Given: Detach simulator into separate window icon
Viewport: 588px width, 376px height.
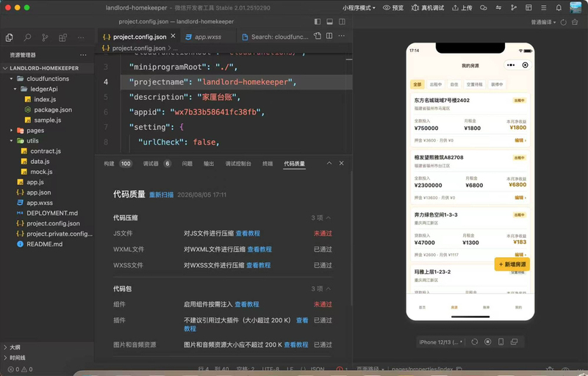Looking at the screenshot, I should [x=514, y=342].
